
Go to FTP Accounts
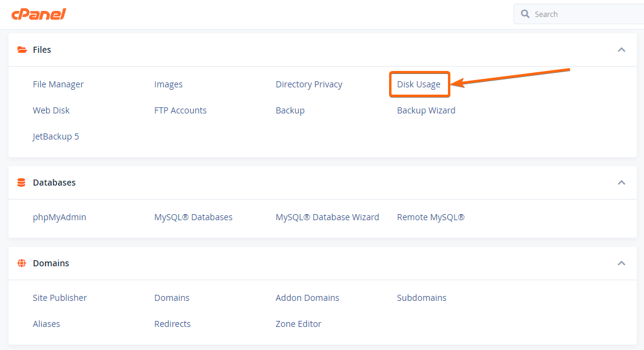(180, 110)
